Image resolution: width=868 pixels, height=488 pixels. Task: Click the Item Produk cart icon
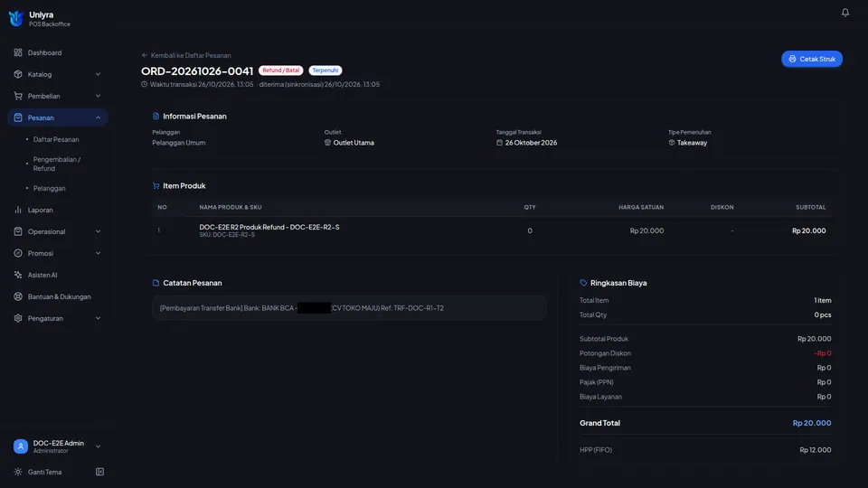[156, 185]
